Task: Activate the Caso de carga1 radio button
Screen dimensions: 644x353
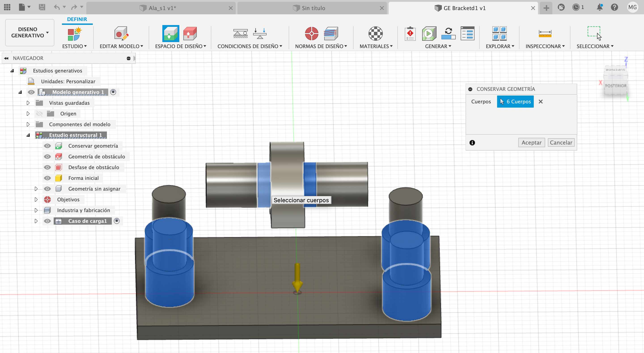Action: click(x=117, y=221)
